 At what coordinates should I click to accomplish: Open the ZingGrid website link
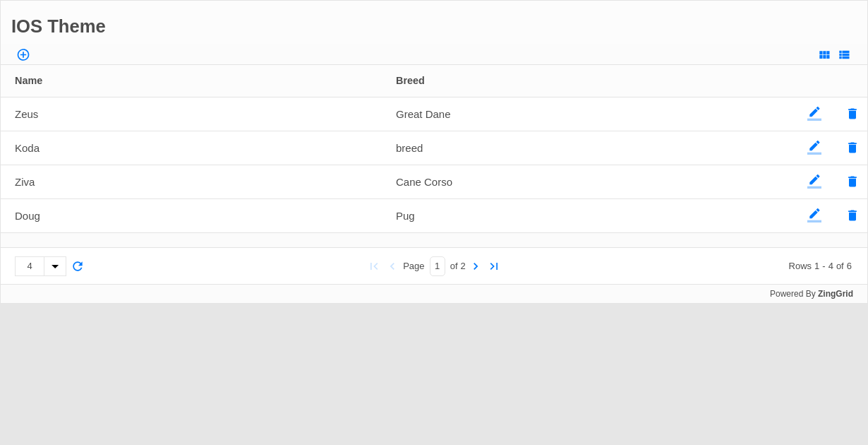click(x=835, y=294)
